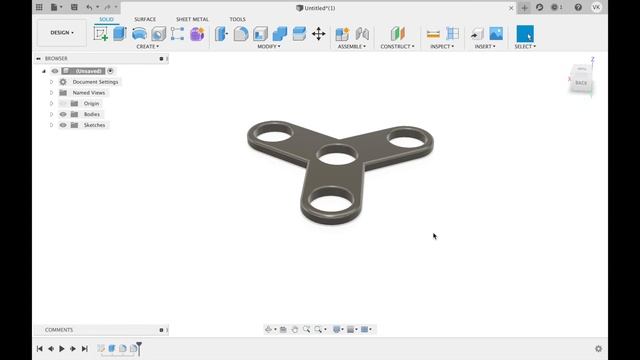Select the Create Sketch tool
The image size is (640, 360).
100,34
